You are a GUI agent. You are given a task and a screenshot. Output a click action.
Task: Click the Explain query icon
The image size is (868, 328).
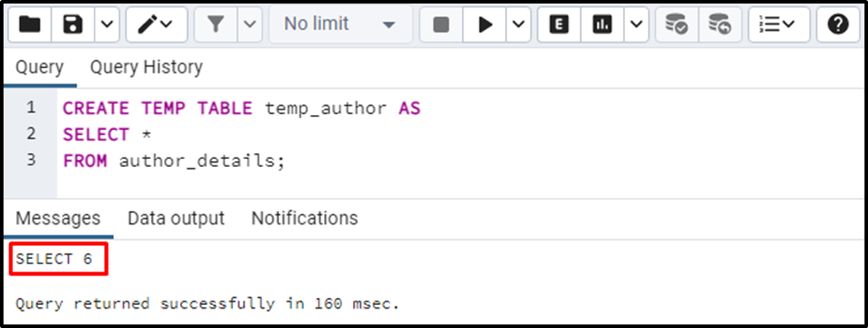tap(559, 25)
